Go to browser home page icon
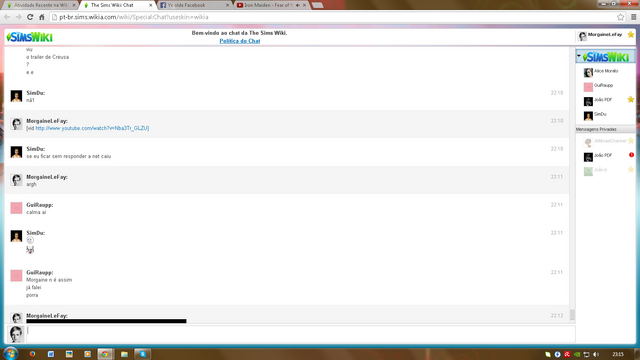 [x=42, y=17]
